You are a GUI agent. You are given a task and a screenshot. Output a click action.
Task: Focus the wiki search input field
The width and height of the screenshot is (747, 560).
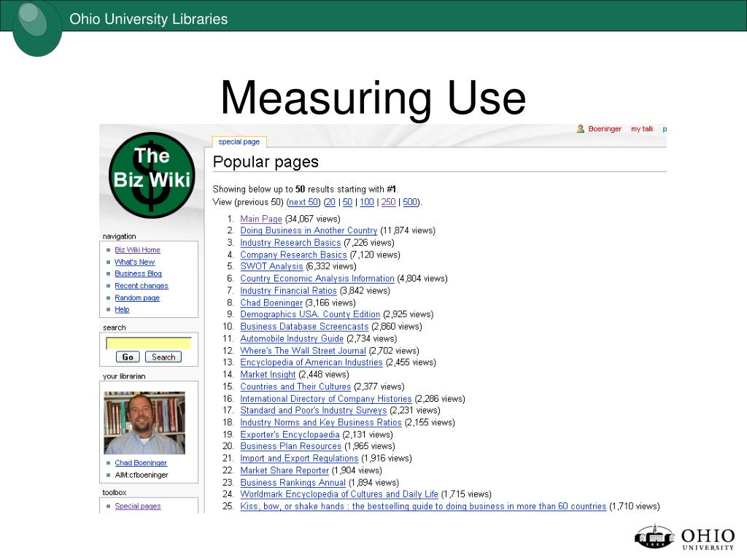pyautogui.click(x=149, y=343)
